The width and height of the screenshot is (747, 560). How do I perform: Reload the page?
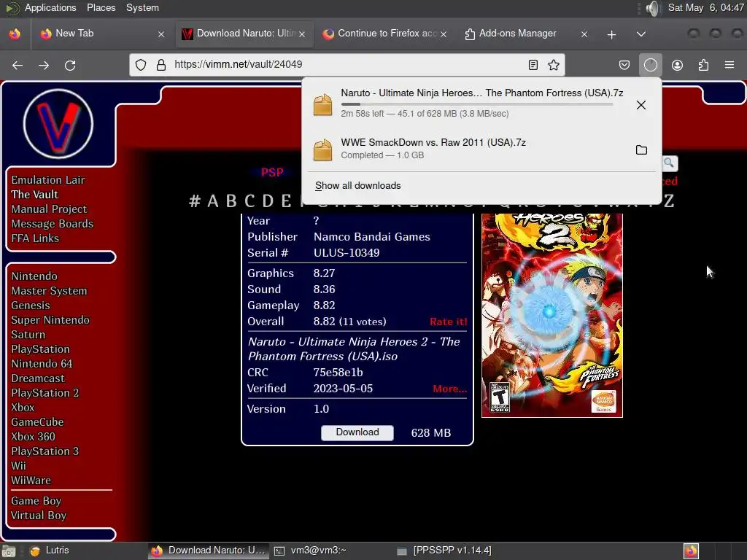pos(70,65)
